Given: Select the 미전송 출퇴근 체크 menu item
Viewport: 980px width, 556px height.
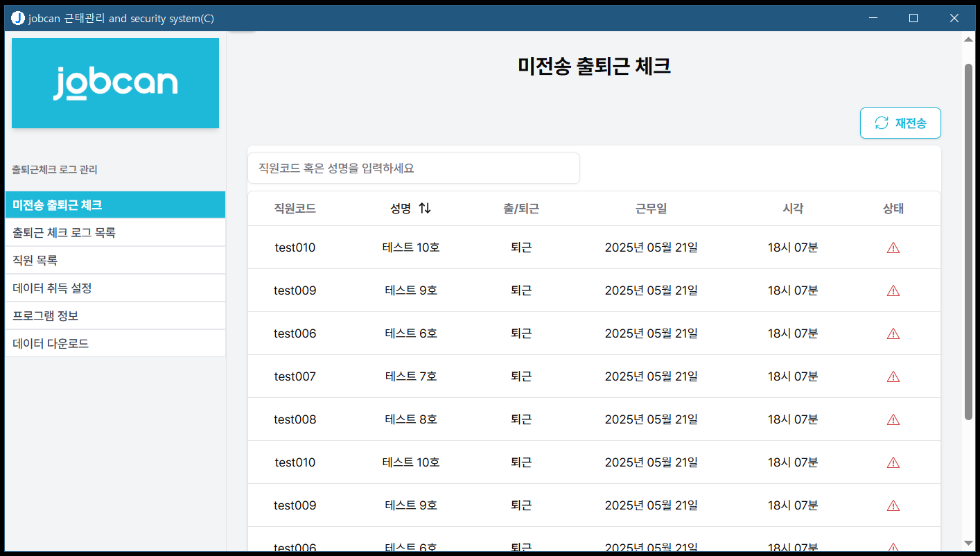Looking at the screenshot, I should (x=115, y=205).
